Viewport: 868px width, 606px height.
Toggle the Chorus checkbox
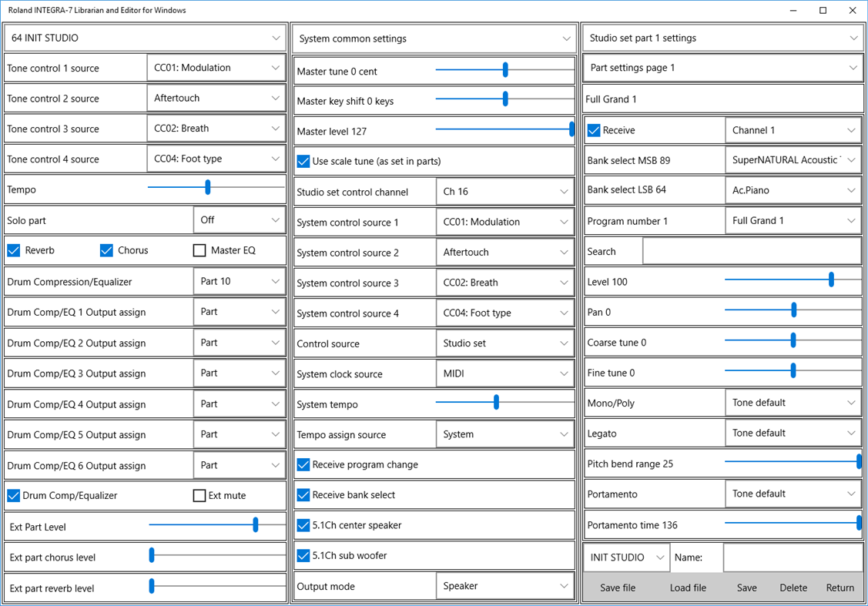coord(107,251)
